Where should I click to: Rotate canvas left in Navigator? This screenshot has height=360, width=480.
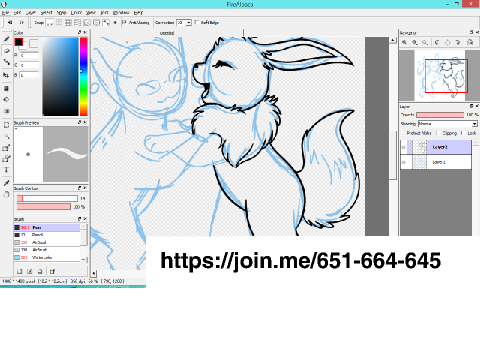437,42
